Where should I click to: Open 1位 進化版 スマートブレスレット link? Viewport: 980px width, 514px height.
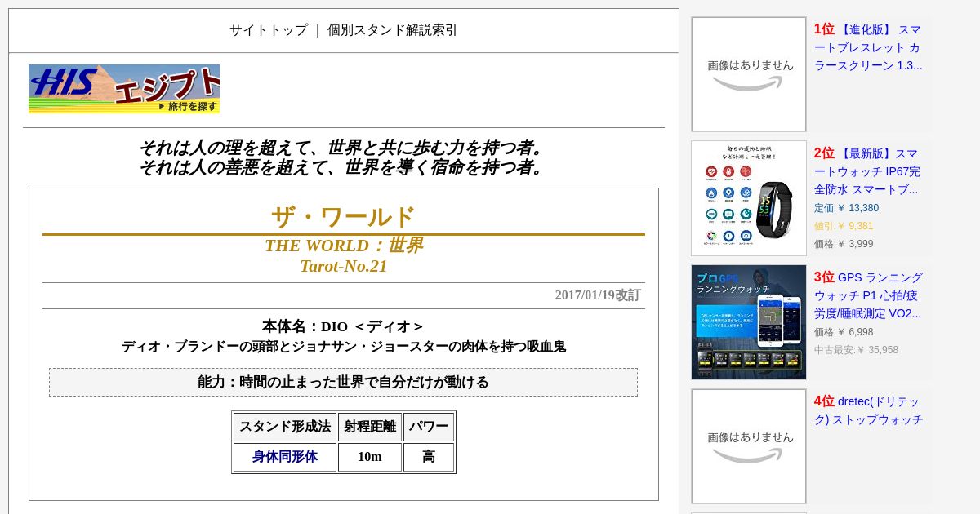point(868,47)
